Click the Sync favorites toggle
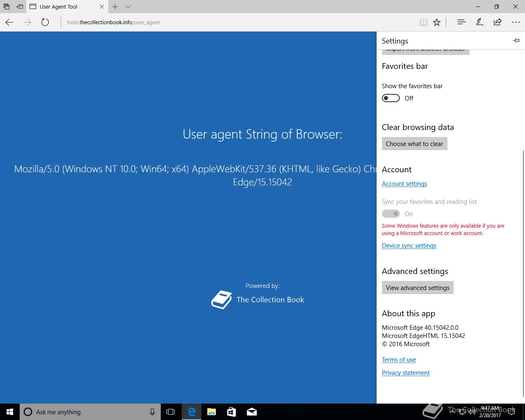Screen dimensions: 525x420 [x=391, y=214]
